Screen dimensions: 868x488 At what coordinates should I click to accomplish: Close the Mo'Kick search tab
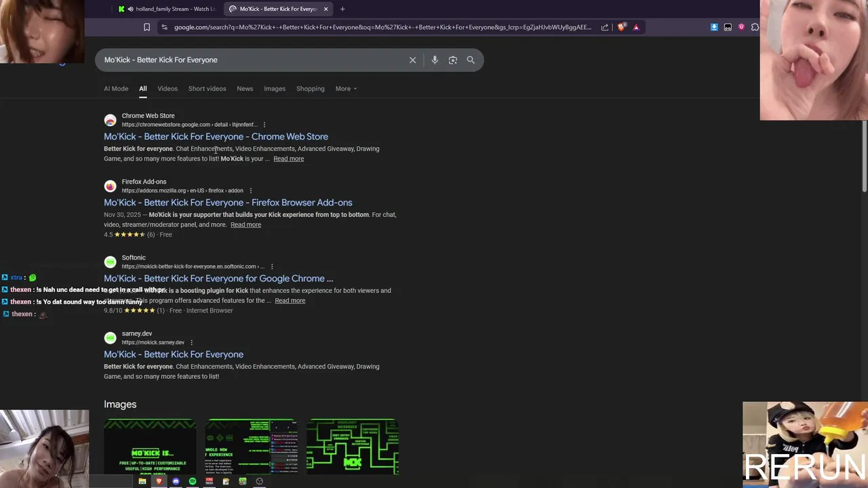point(325,9)
